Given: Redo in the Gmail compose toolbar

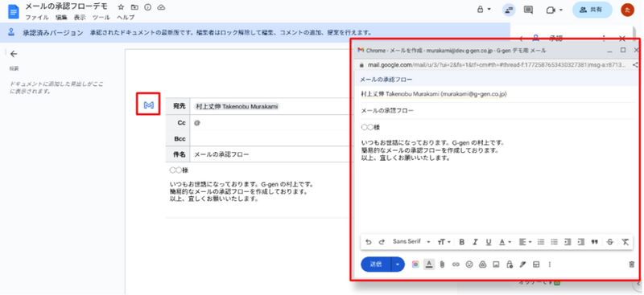Looking at the screenshot, I should [382, 242].
